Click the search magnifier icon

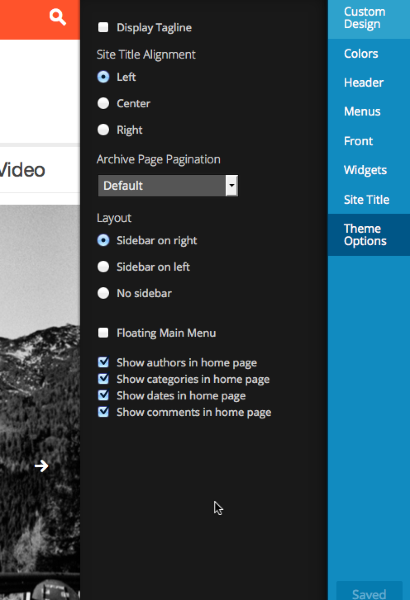57,17
